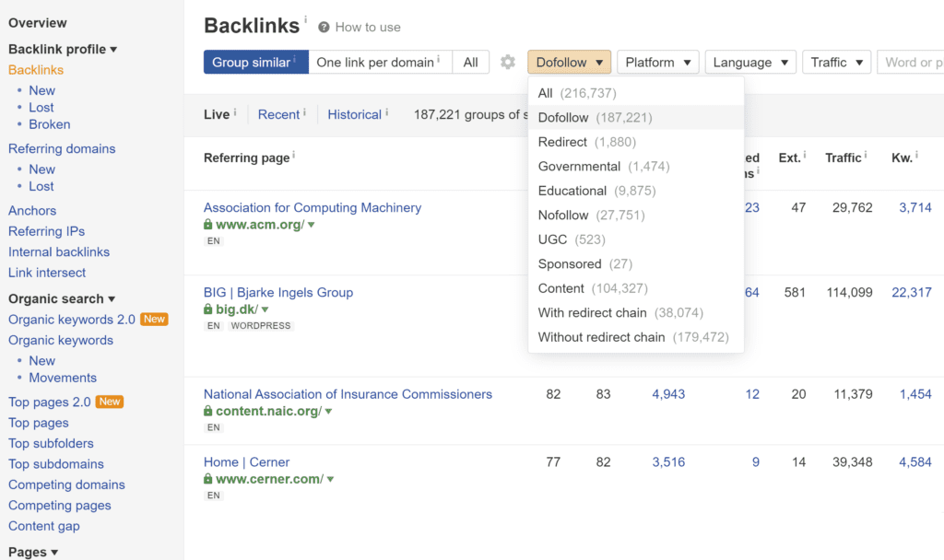Click in the Word or phrase search field
Image resolution: width=944 pixels, height=560 pixels.
(911, 62)
